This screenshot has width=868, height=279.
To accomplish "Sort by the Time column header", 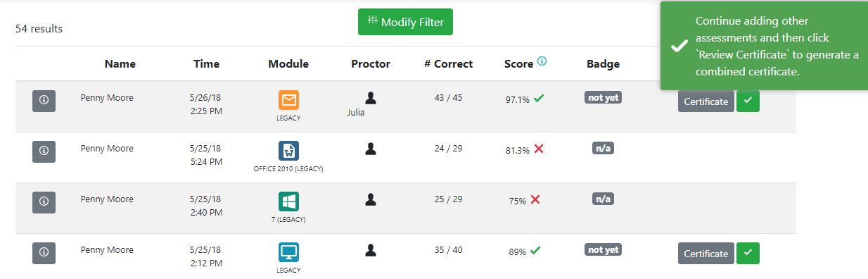I will [x=207, y=63].
